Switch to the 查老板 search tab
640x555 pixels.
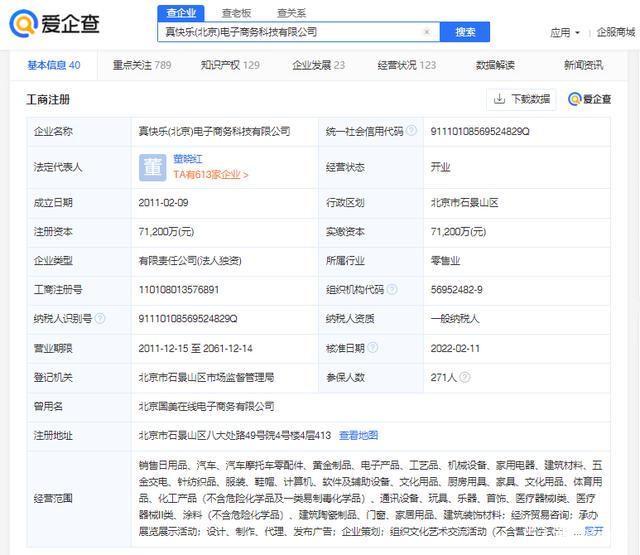(x=236, y=13)
